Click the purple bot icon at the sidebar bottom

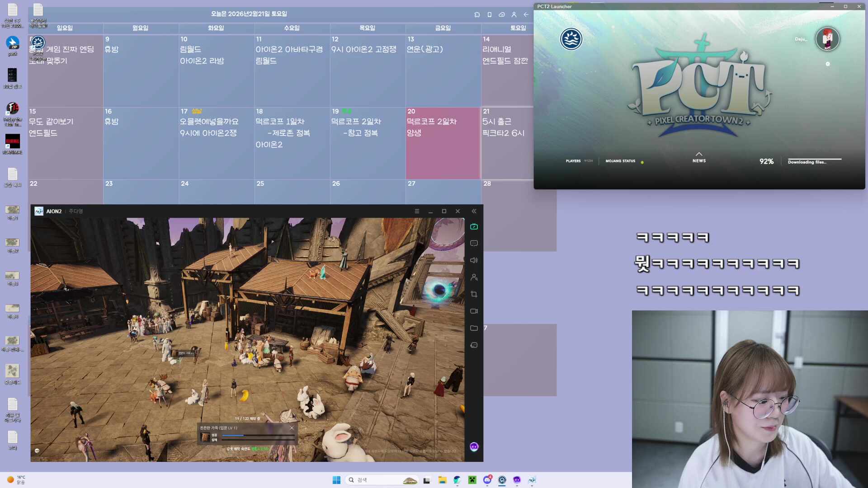(x=473, y=446)
